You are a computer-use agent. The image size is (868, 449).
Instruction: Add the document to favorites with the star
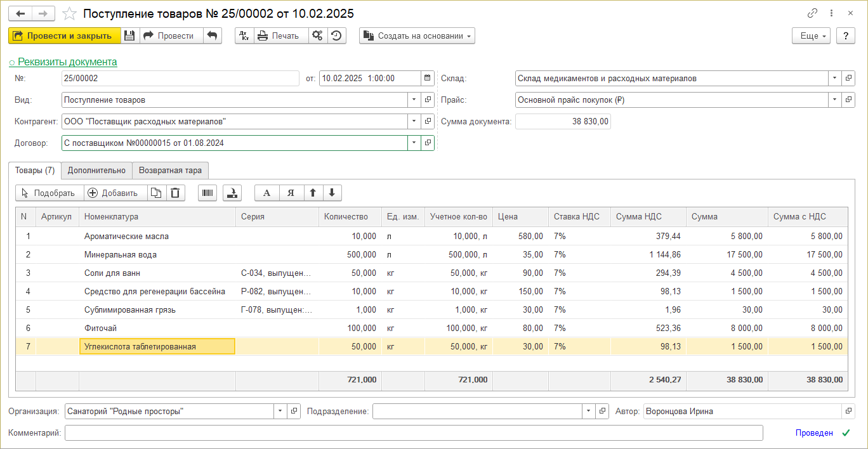(70, 13)
